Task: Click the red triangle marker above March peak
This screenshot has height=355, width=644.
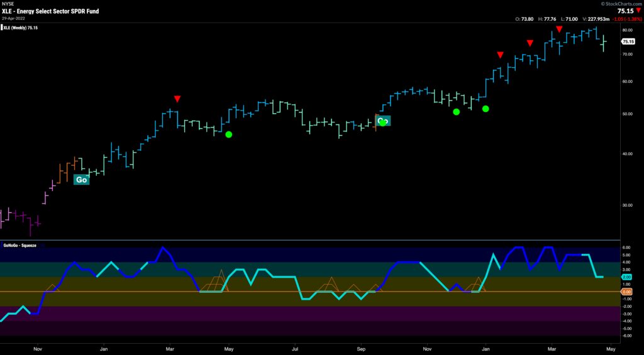Action: [177, 99]
